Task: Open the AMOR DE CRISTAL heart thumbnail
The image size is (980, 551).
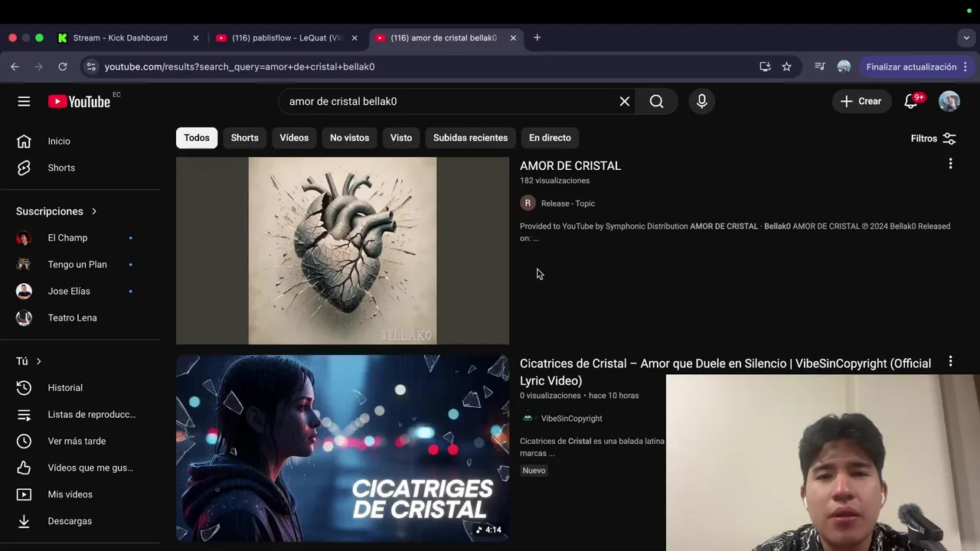Action: tap(342, 251)
